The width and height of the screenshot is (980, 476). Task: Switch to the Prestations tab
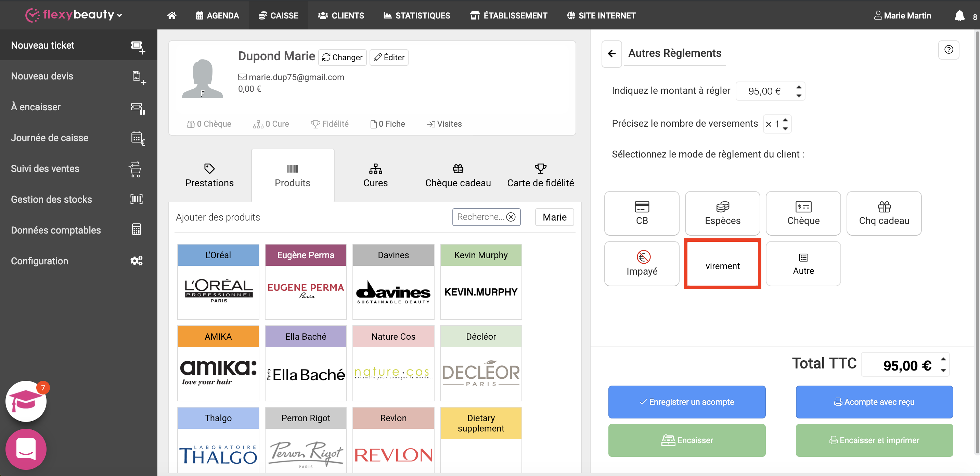tap(209, 176)
